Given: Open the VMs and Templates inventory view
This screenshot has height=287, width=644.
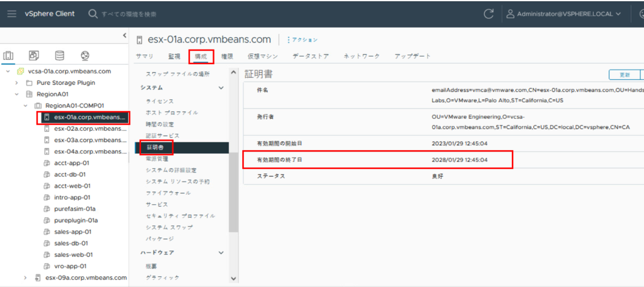Looking at the screenshot, I should (x=34, y=55).
